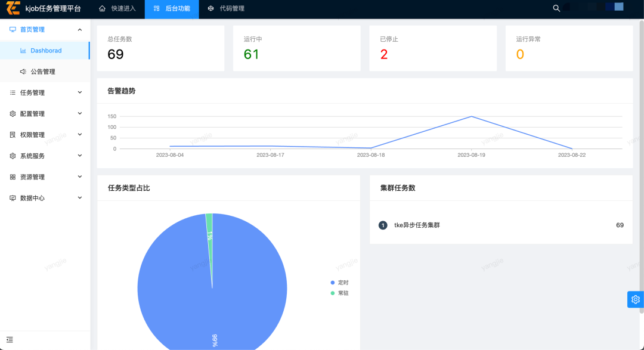This screenshot has width=644, height=350.
Task: Click the kjob任务管理平台 title
Action: 53,8
